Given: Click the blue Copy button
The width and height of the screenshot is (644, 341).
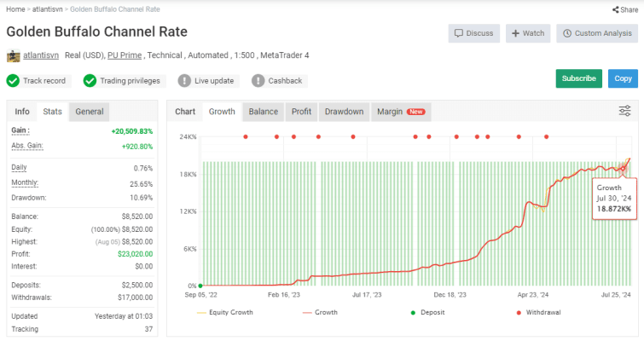Looking at the screenshot, I should pyautogui.click(x=623, y=78).
